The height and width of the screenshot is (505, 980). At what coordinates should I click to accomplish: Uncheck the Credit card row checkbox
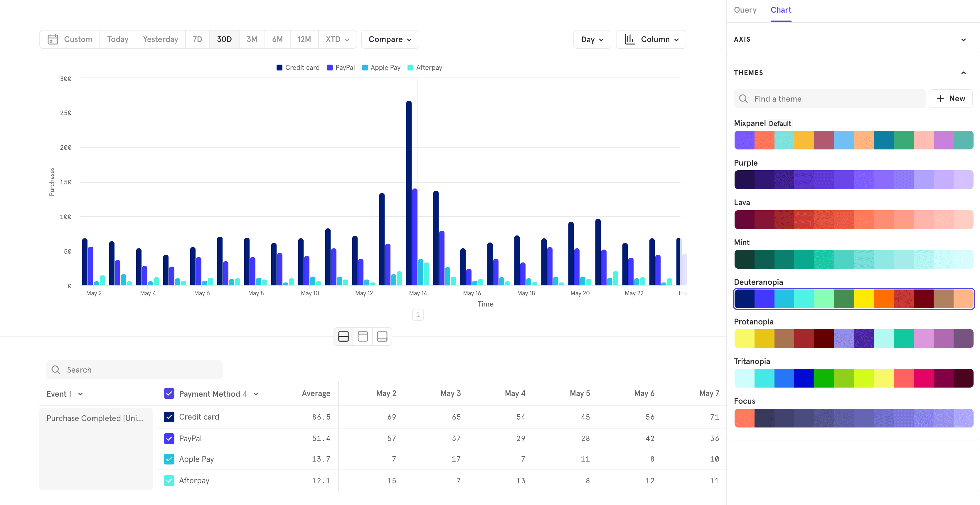tap(169, 417)
